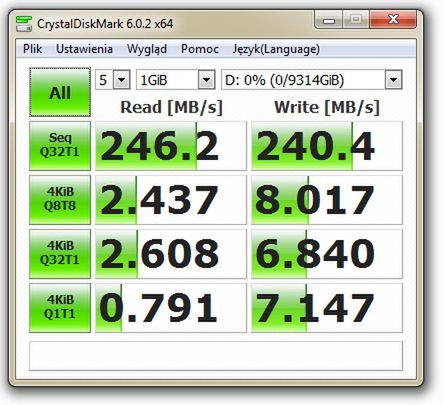Run all benchmarks with the All button
The image size is (443, 405).
(x=60, y=92)
